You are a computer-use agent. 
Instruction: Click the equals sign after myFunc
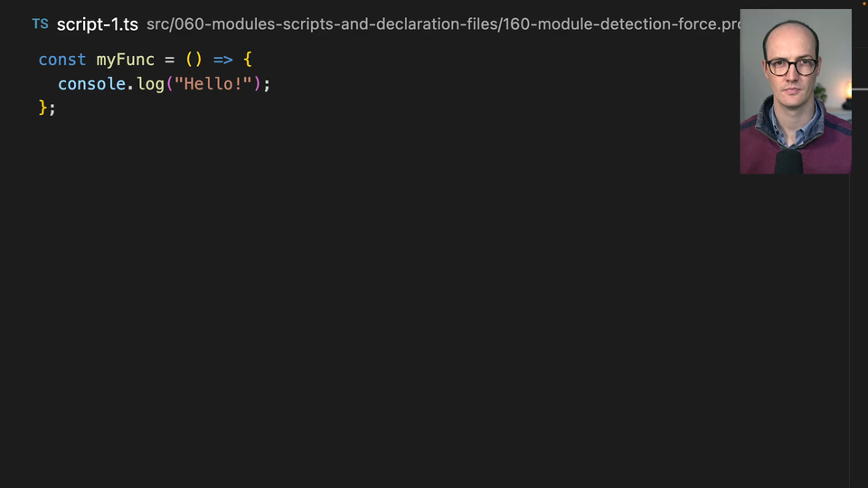(x=169, y=60)
